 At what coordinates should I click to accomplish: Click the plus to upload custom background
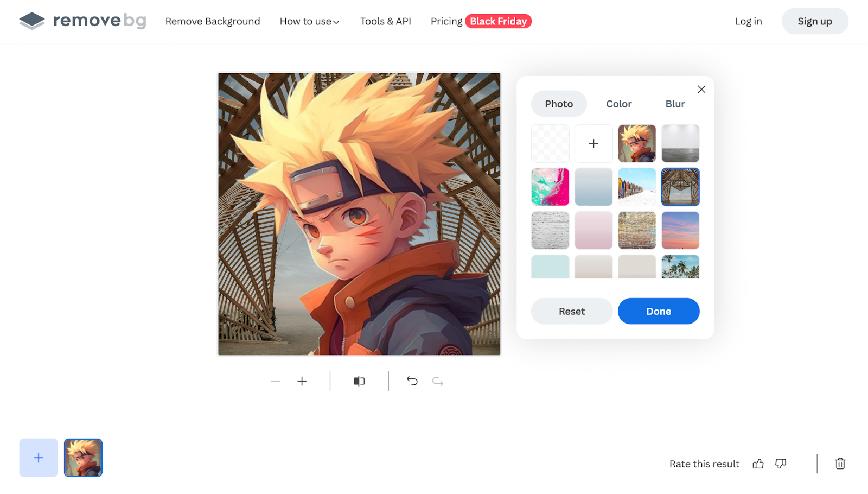[x=593, y=143]
